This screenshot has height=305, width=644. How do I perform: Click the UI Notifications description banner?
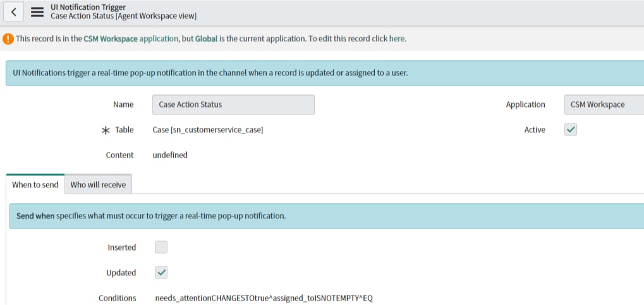tap(324, 73)
